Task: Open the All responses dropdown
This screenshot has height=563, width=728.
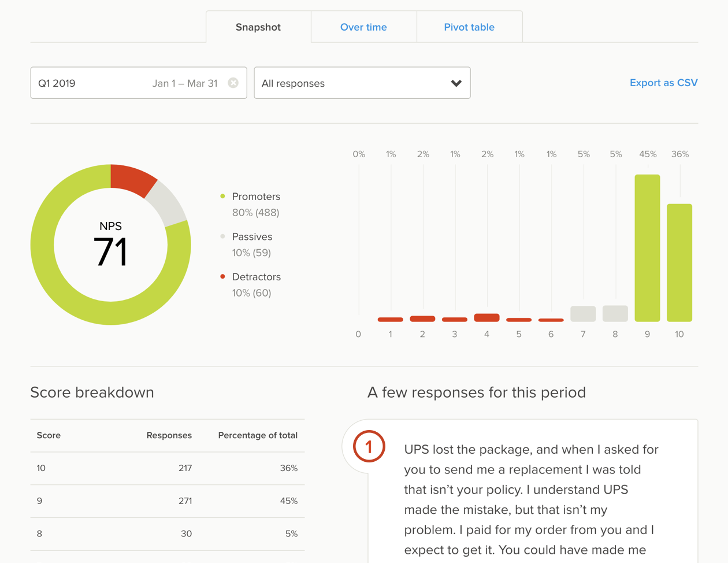Action: coord(362,83)
